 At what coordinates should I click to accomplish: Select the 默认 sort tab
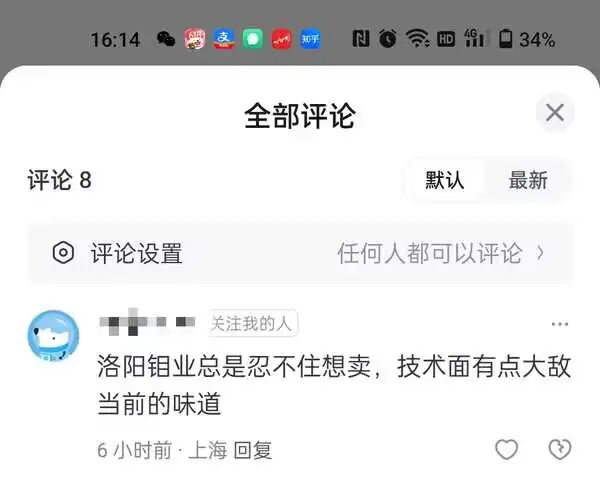coord(445,180)
